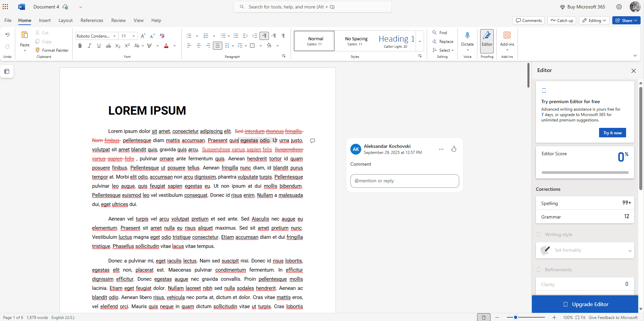Open the navigation pane icon left of document
This screenshot has height=321, width=644.
[7, 71]
